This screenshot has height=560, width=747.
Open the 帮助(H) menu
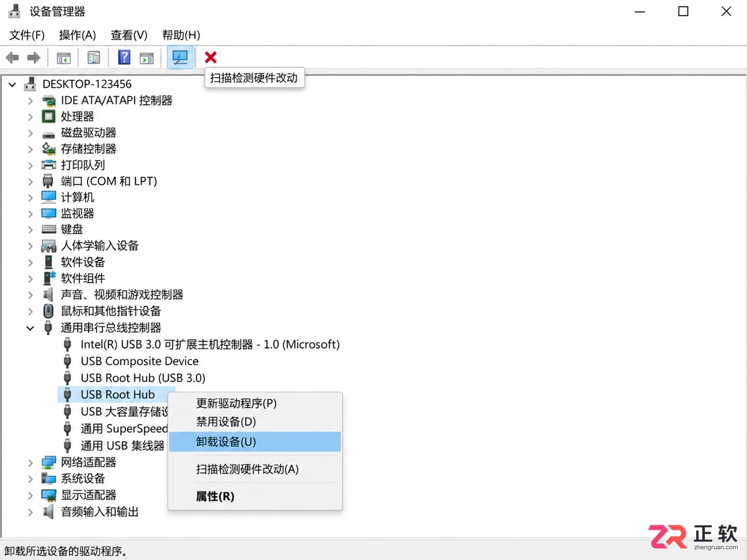[x=181, y=35]
